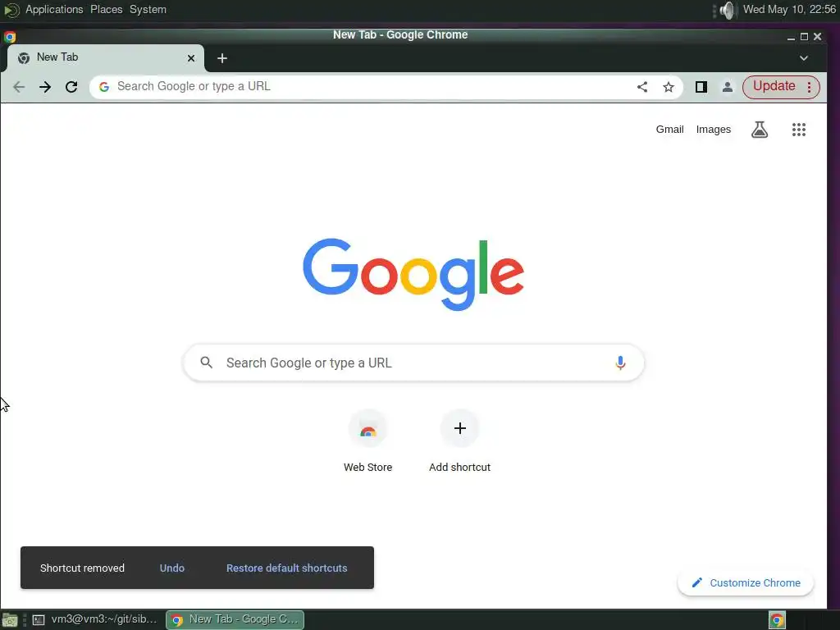Click the Chrome icon in the bottom-right tray

coord(777,620)
